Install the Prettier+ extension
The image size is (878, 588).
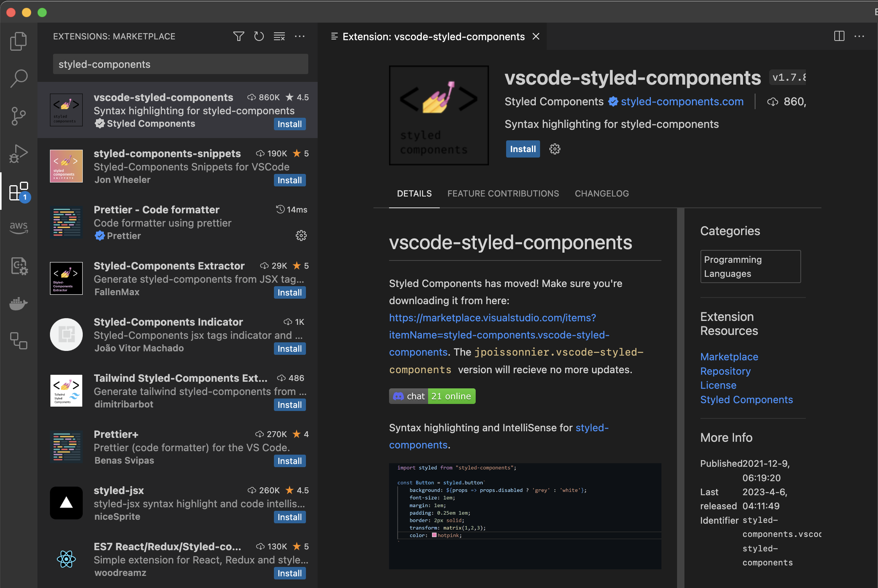tap(290, 461)
